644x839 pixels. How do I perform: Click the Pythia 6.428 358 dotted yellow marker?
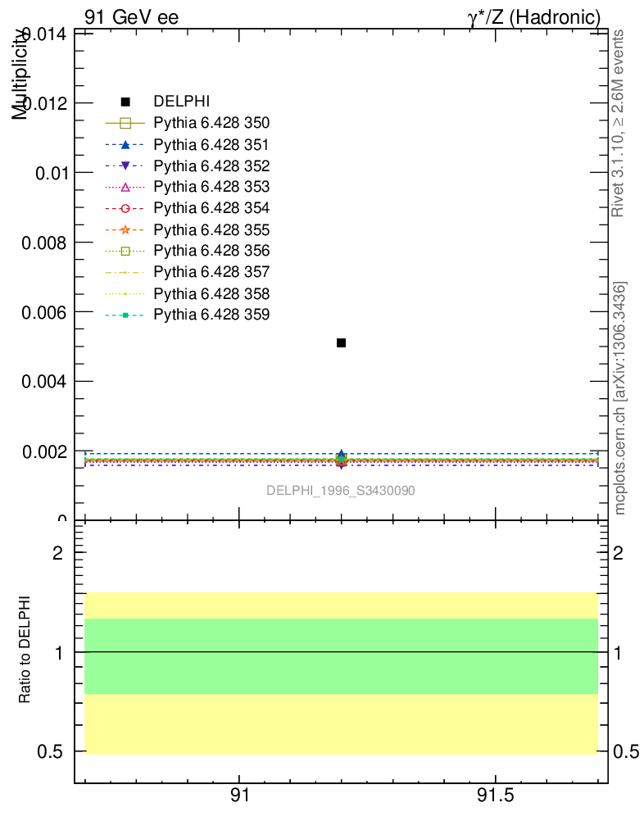[x=125, y=294]
